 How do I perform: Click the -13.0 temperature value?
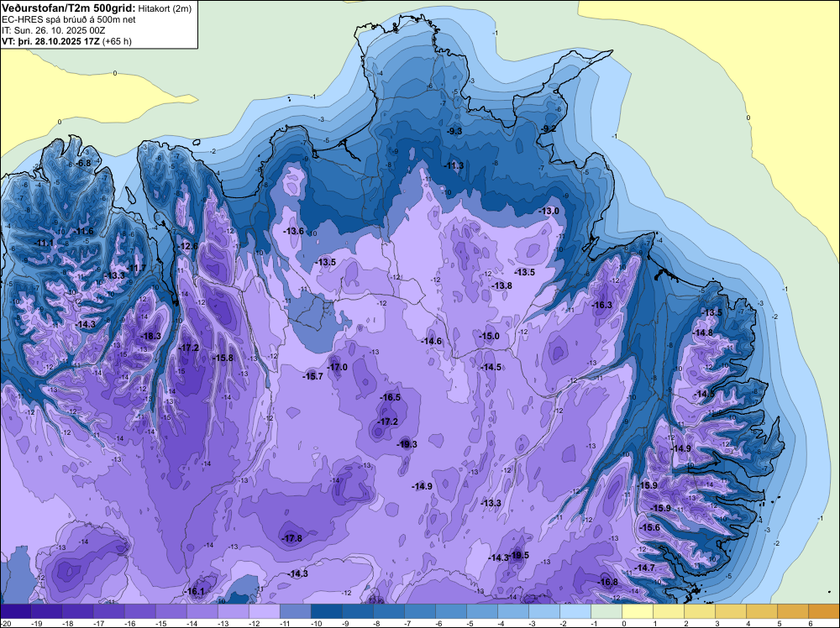pos(549,212)
